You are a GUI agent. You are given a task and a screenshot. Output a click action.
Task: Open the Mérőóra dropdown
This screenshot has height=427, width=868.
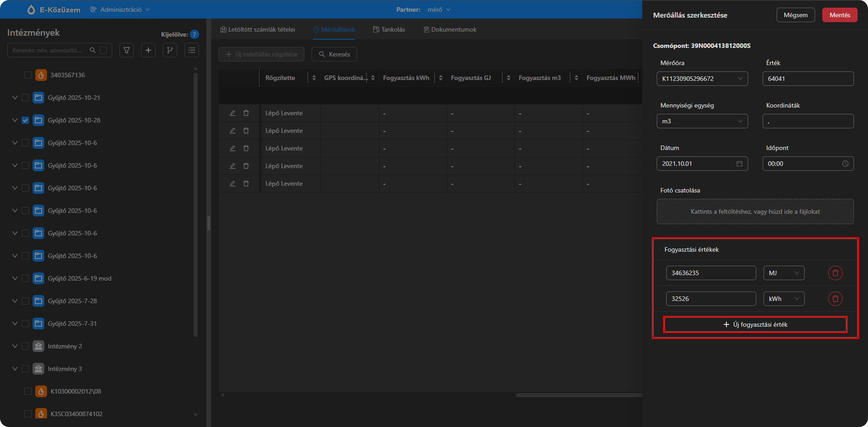point(702,79)
